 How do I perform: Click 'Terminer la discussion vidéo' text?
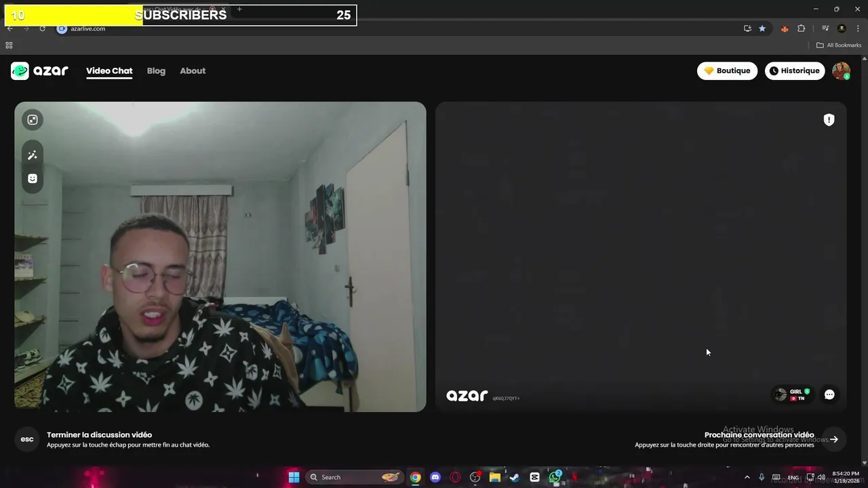[x=99, y=435]
